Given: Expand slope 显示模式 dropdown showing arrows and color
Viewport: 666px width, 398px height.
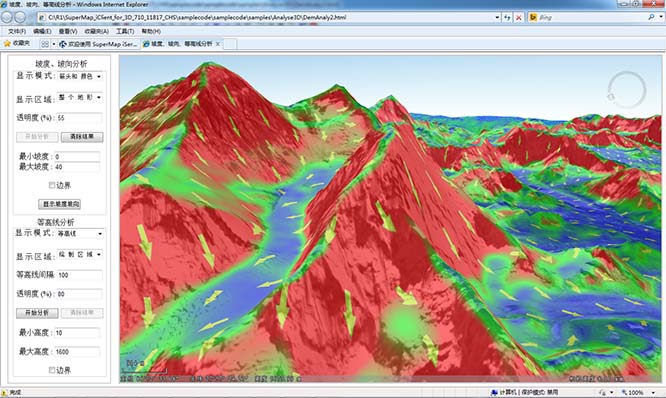Looking at the screenshot, I should tap(80, 76).
